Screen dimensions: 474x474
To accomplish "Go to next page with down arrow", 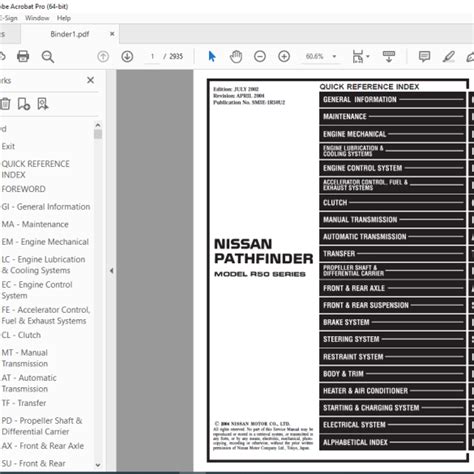I will pyautogui.click(x=127, y=56).
